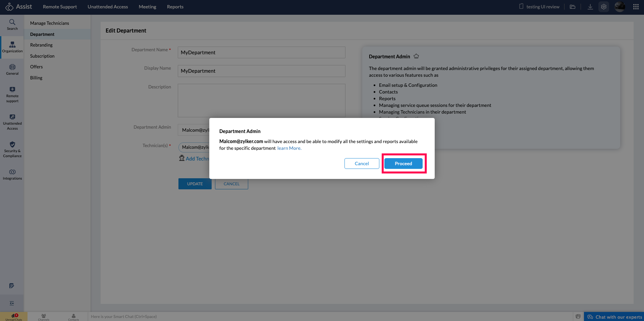
Task: Open the Reports menu item
Action: [175, 7]
